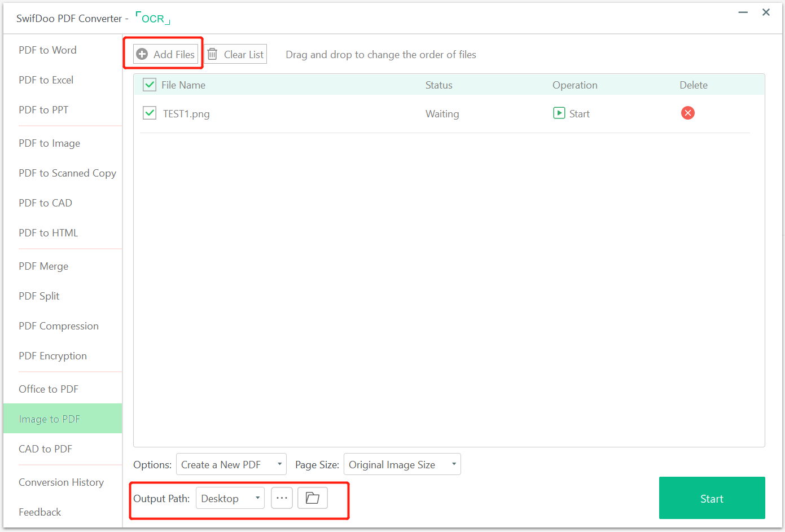
Task: Open the OCR feature in title bar
Action: point(153,19)
